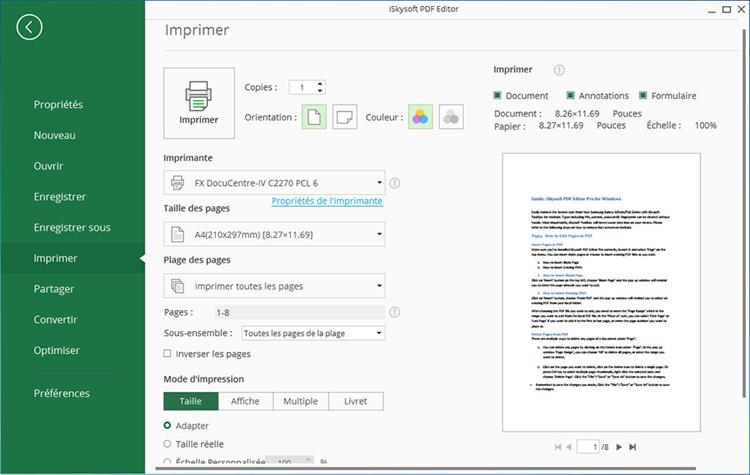Choose color printing icon
The height and width of the screenshot is (475, 750).
[x=420, y=117]
